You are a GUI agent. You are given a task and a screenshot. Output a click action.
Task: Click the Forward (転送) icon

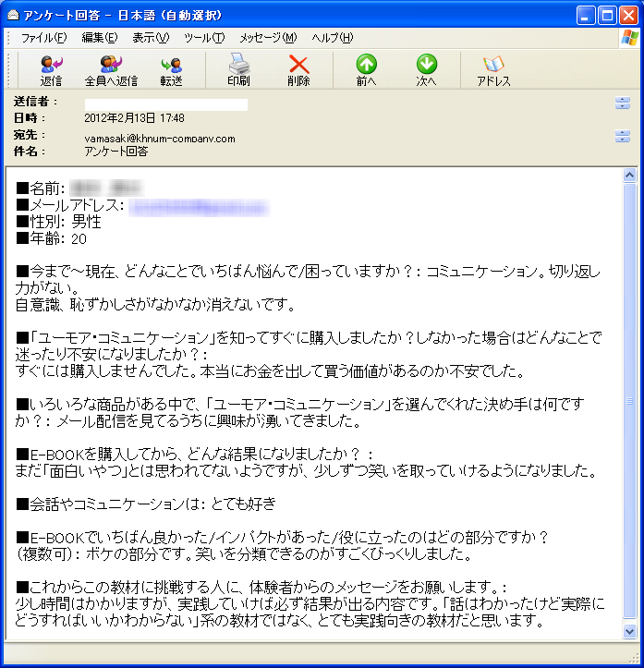click(x=171, y=70)
